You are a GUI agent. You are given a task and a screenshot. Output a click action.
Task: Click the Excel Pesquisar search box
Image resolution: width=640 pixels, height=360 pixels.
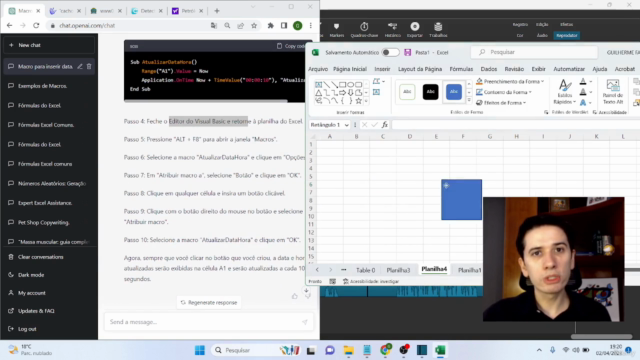click(534, 52)
